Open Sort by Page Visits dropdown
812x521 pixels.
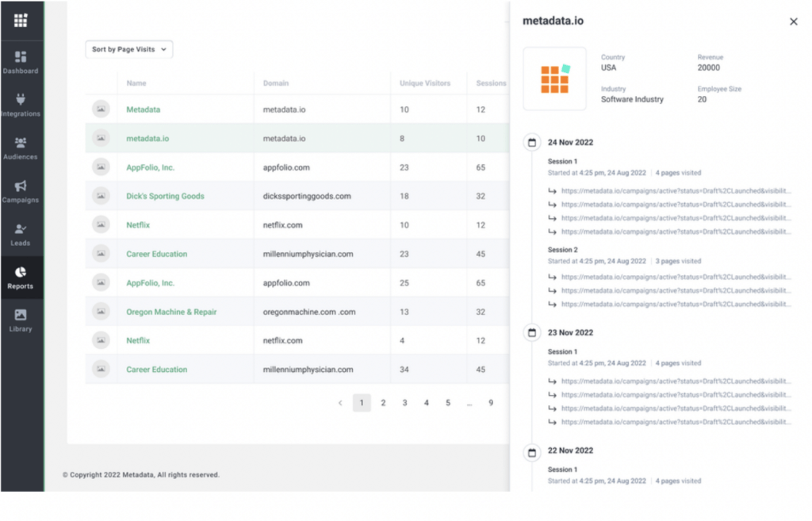[x=129, y=49]
